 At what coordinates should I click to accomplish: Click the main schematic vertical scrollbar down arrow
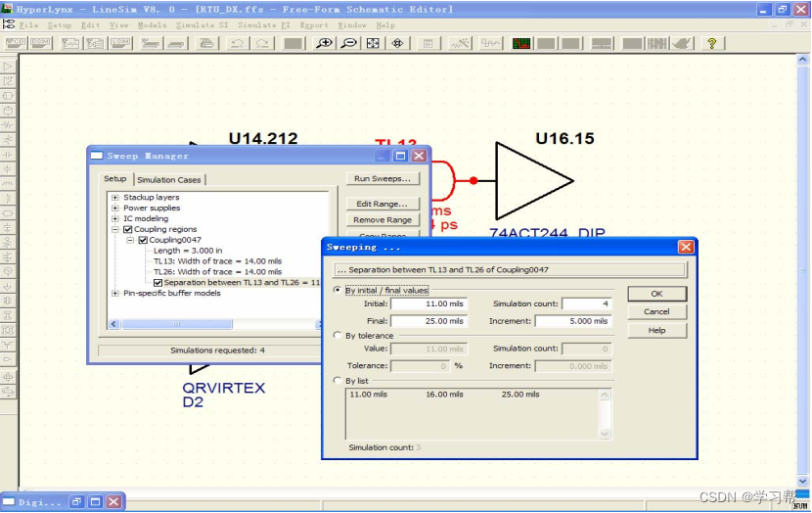coord(802,481)
